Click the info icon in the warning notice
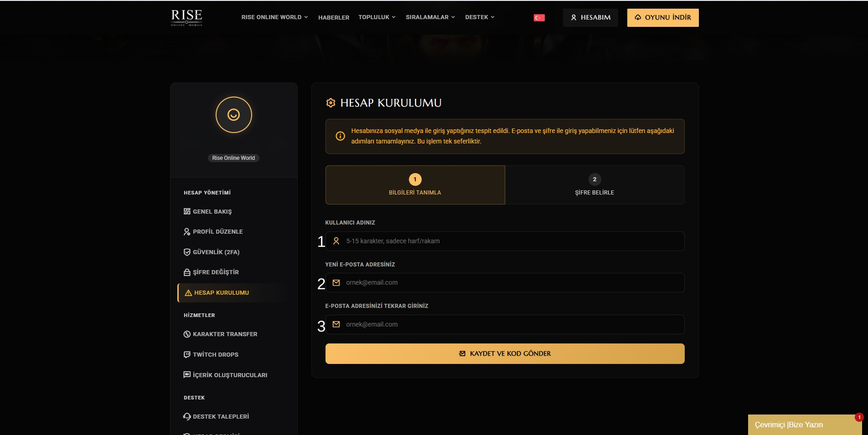Viewport: 868px width, 435px height. pos(340,136)
